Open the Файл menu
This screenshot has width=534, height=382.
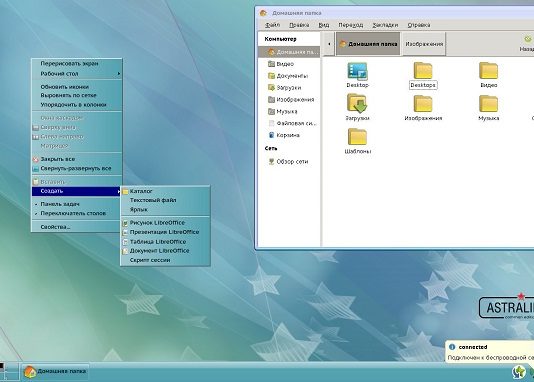click(x=272, y=25)
